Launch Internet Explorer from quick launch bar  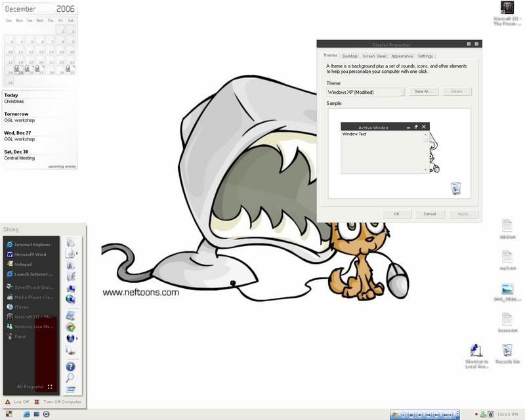tap(26, 414)
